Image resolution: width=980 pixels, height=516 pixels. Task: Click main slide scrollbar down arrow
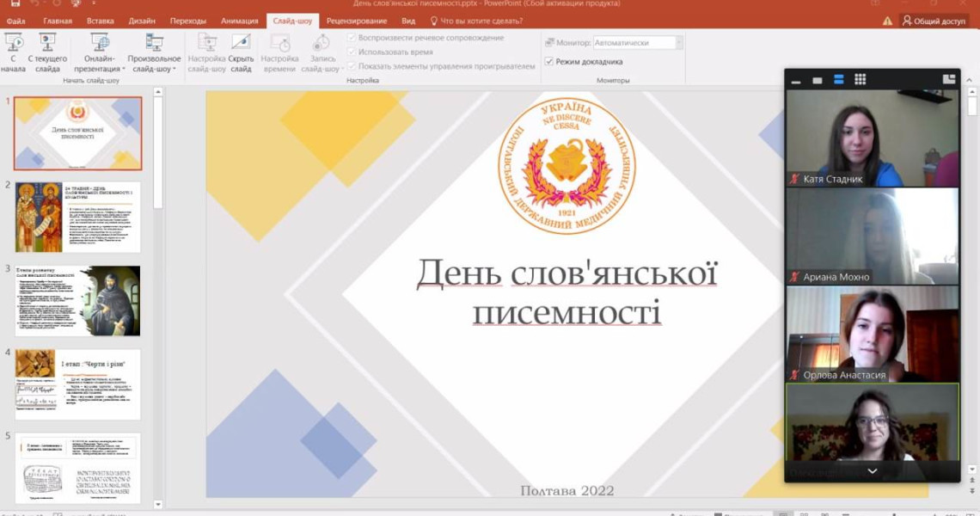[x=972, y=469]
